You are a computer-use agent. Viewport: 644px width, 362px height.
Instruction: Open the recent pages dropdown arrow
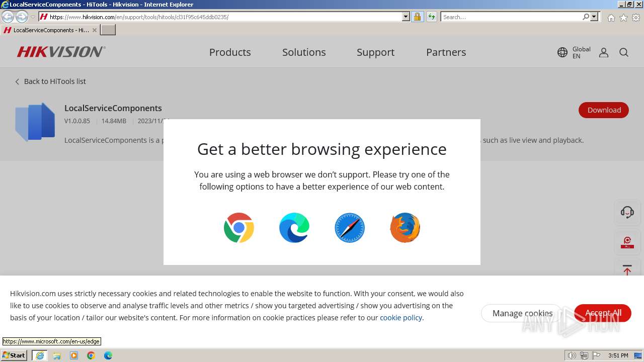[33, 17]
